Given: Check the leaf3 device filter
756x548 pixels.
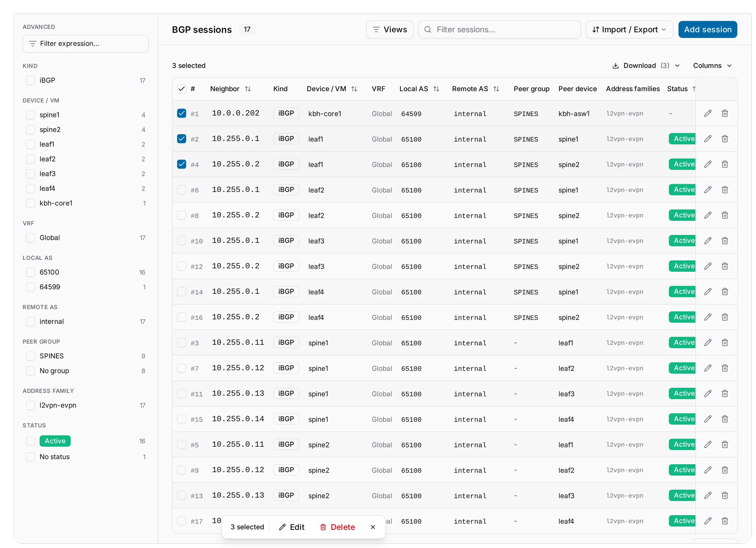Looking at the screenshot, I should (31, 174).
